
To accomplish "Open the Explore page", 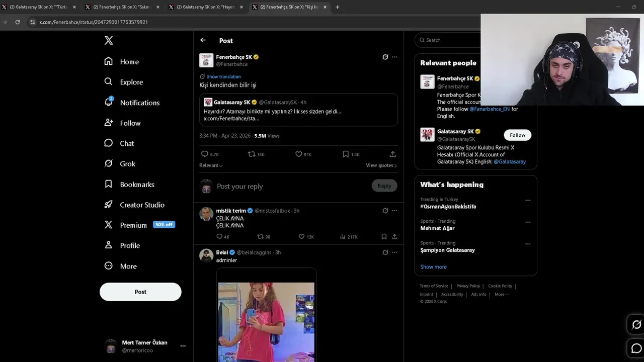I will click(123, 82).
